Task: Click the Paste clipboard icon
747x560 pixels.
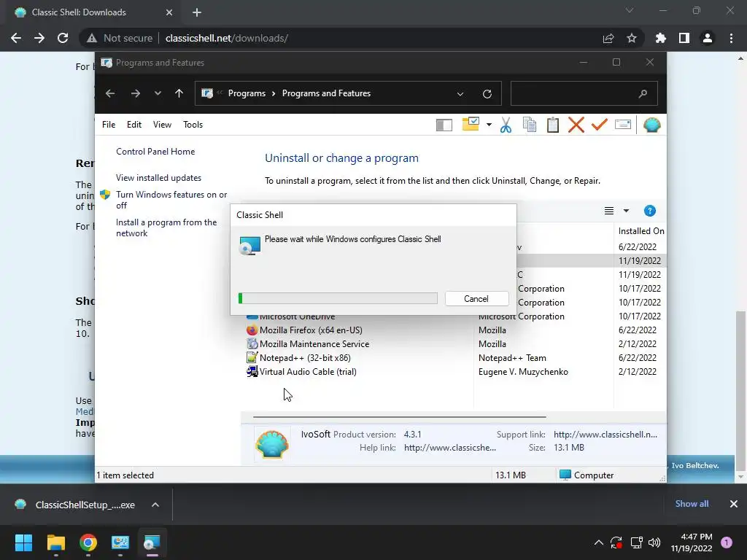Action: point(553,125)
